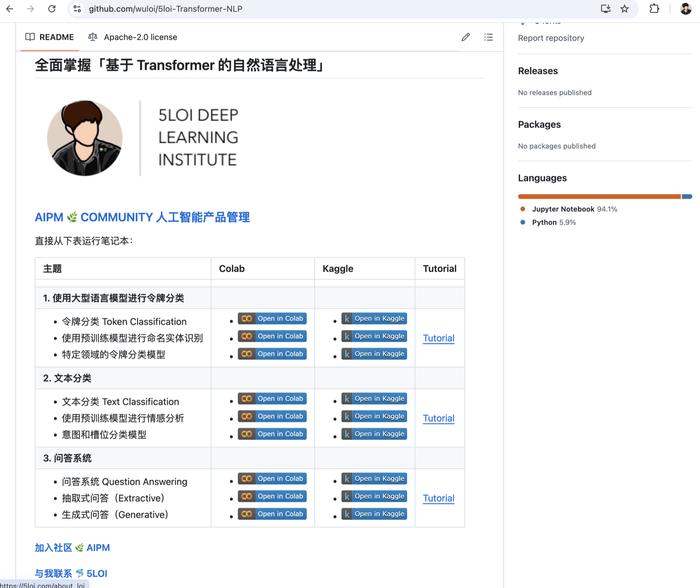700x588 pixels.
Task: Open the Tutorial link for 问答系统 section
Action: coord(438,498)
